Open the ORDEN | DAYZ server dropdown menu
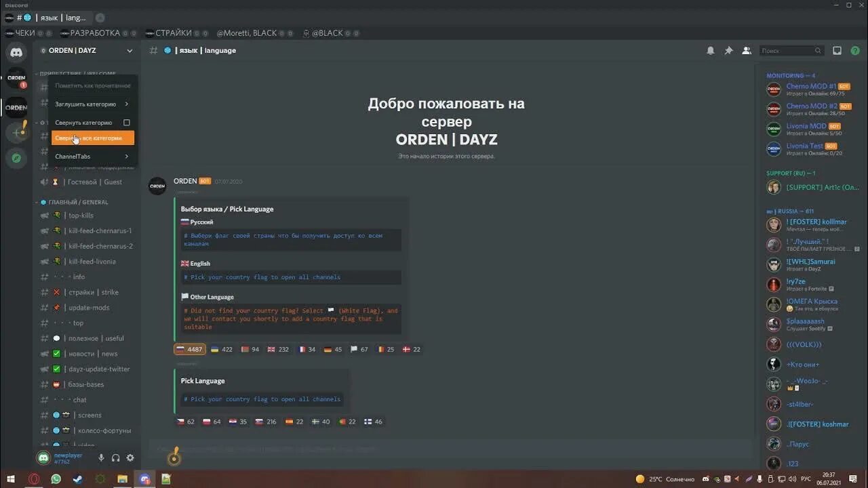Viewport: 868px width, 488px height. coord(130,50)
